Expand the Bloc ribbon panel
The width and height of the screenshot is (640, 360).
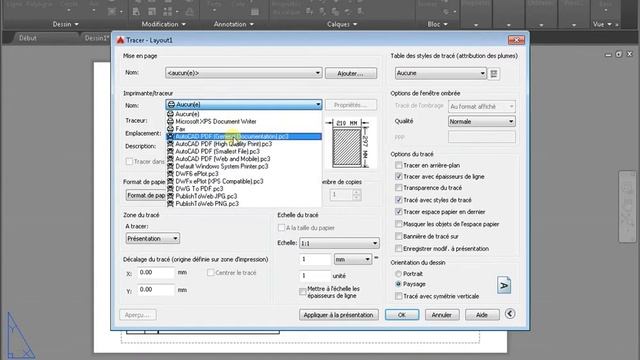point(438,24)
